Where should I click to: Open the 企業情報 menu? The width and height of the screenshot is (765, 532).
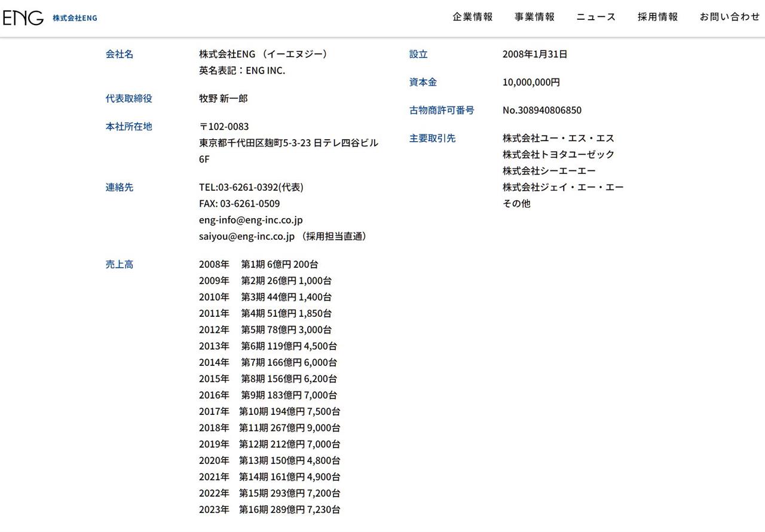(473, 17)
